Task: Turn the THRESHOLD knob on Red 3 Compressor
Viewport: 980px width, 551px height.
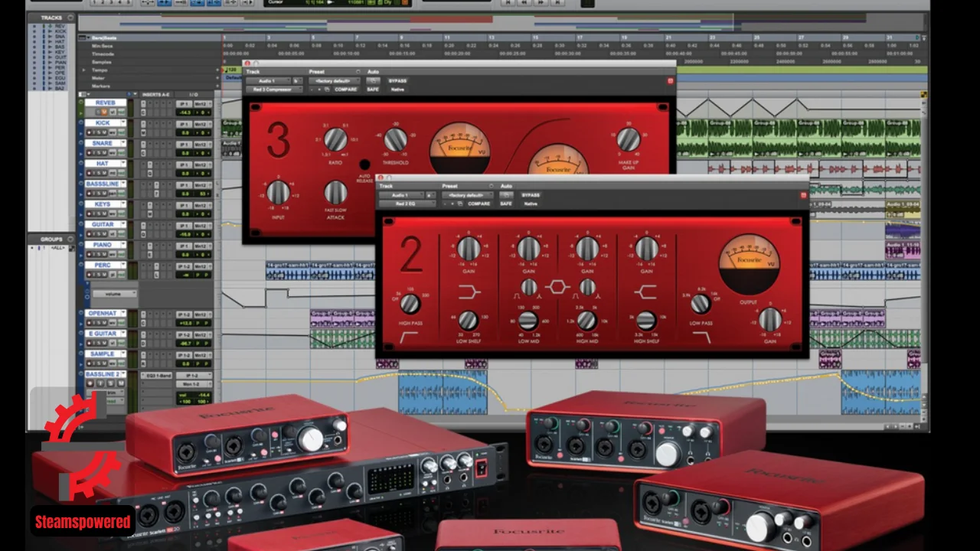Action: 395,139
